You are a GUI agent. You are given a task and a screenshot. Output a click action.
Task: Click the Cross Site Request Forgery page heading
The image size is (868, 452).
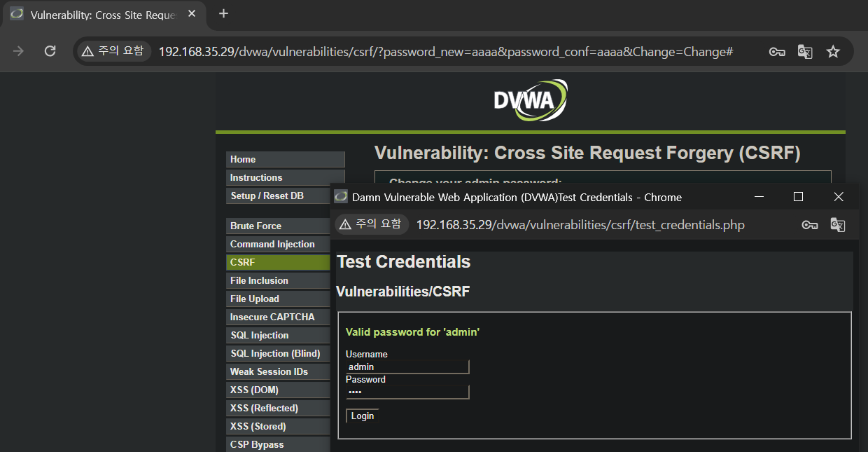tap(587, 153)
